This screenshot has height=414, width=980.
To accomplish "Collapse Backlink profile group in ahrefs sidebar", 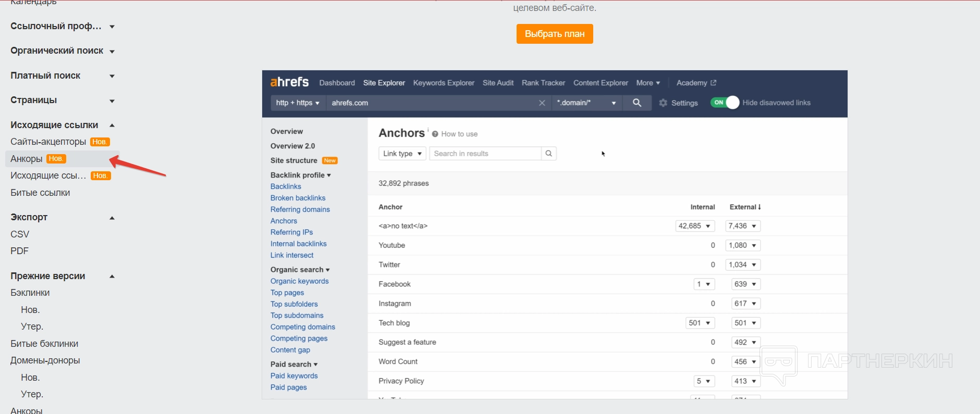I will (301, 175).
